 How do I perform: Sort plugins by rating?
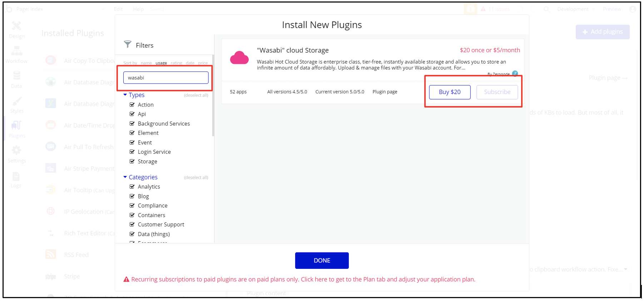tap(176, 63)
